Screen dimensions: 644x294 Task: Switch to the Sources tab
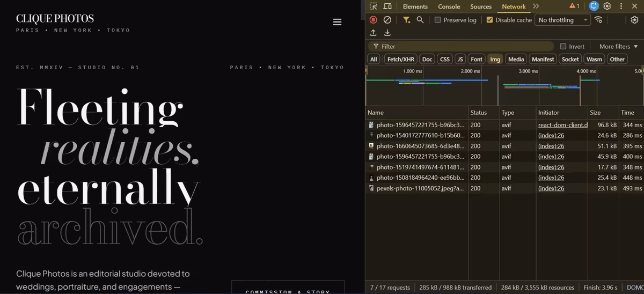[481, 6]
